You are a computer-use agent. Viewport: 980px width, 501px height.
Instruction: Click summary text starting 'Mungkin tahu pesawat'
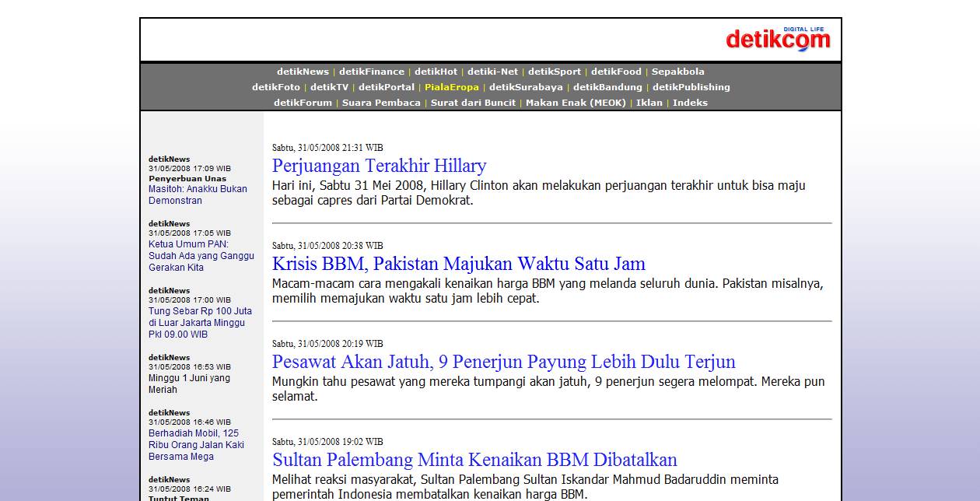pos(548,389)
